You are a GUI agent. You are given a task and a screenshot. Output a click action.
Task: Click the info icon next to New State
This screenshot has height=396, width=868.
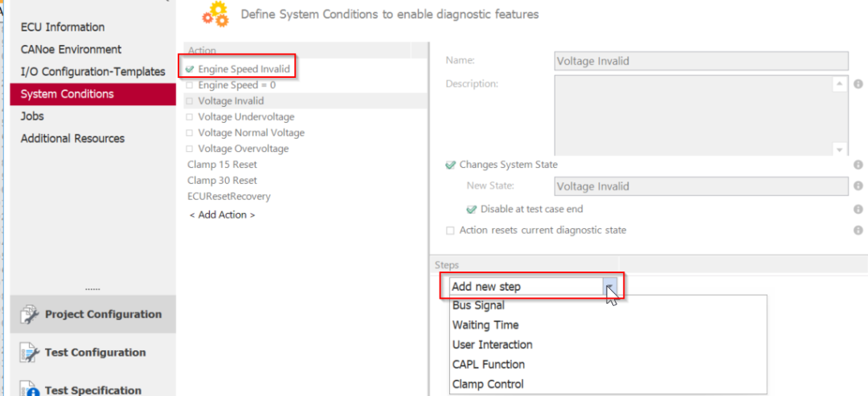pos(858,186)
